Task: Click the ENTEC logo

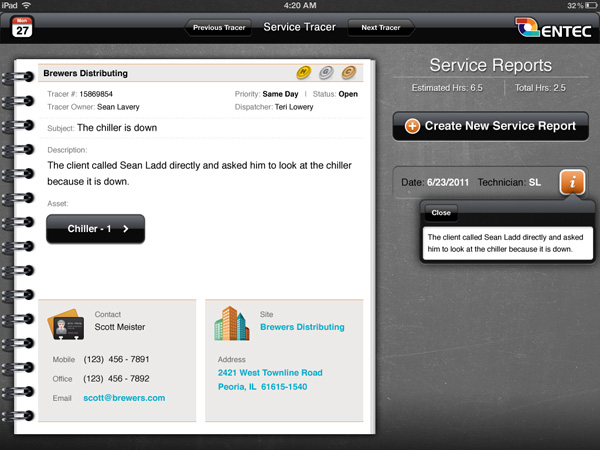Action: 553,28
